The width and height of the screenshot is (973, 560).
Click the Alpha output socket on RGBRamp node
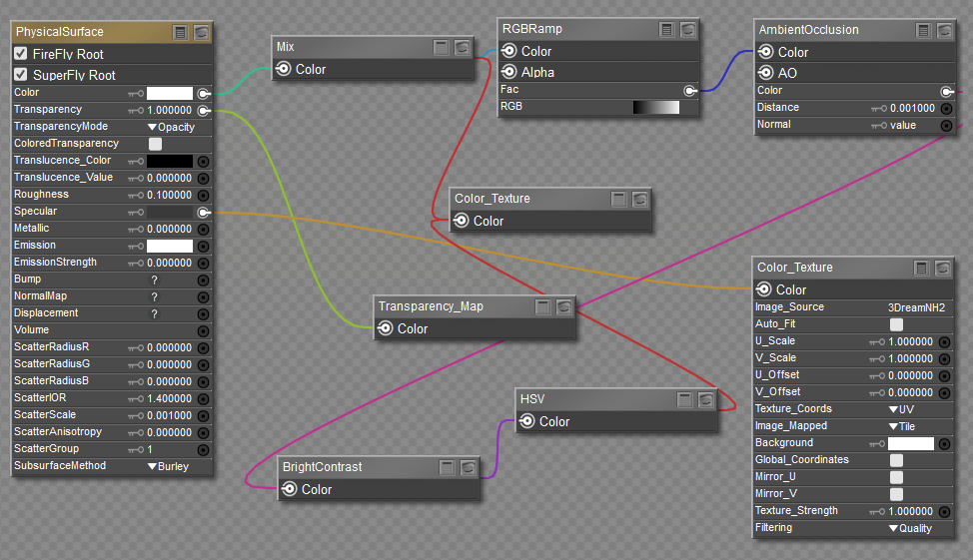(509, 72)
